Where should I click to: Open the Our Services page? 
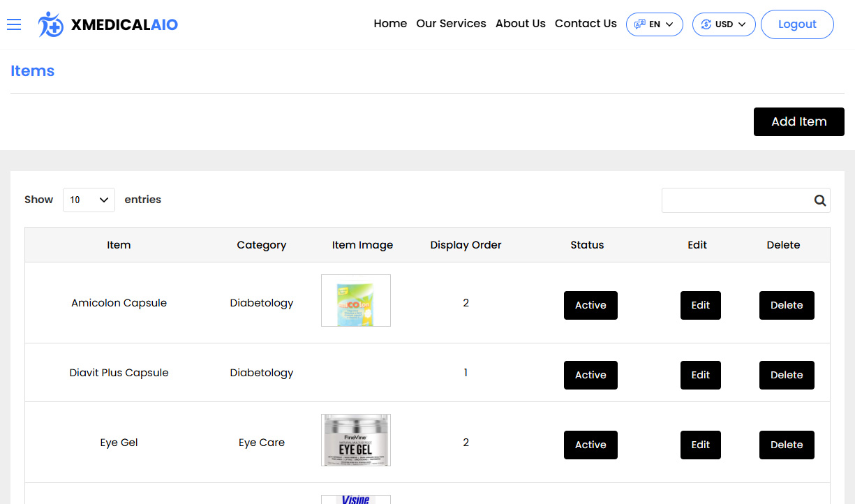click(451, 24)
